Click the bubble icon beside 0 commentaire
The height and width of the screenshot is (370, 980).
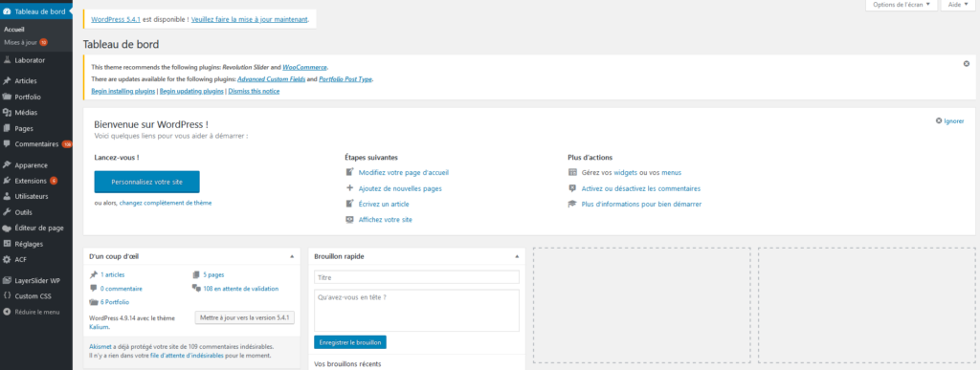click(94, 289)
